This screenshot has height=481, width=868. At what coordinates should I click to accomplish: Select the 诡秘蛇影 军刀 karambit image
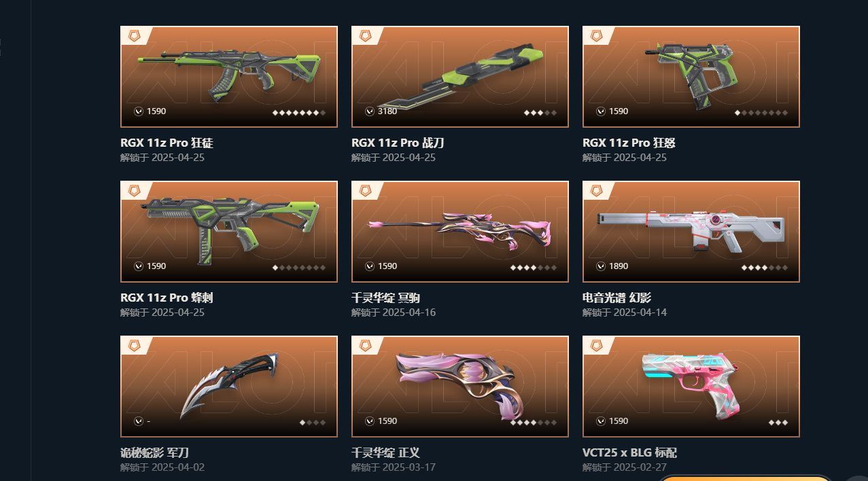pos(230,385)
